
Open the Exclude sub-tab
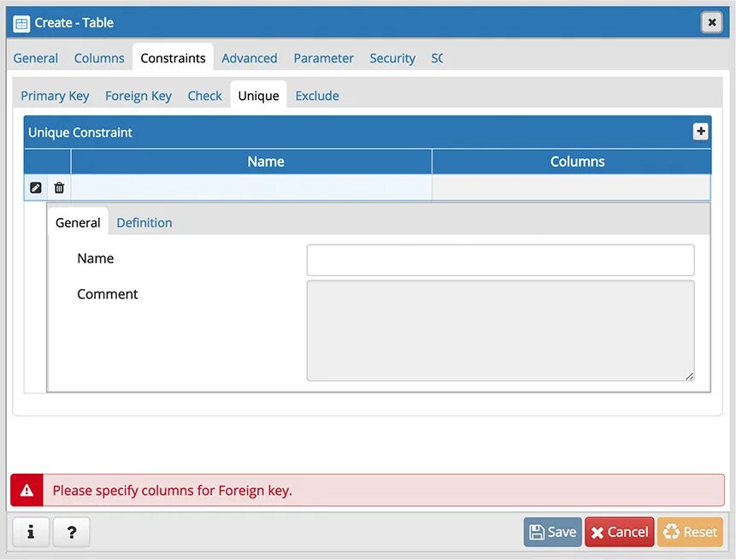(317, 96)
